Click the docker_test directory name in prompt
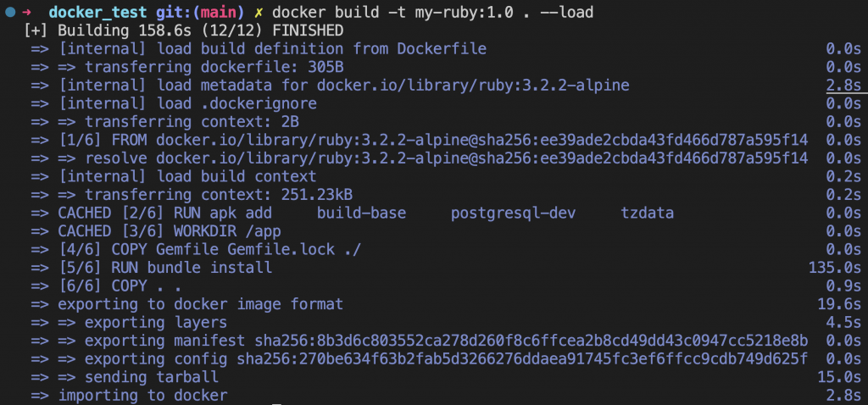Screen dimensions: 868x405 coord(97,12)
